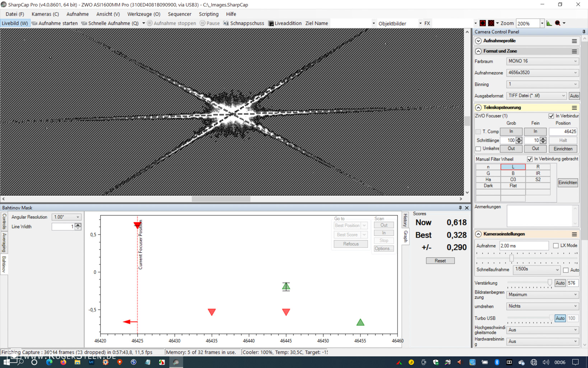The height and width of the screenshot is (368, 588).
Task: Adjust the Turbo USB slider
Action: [x=551, y=318]
